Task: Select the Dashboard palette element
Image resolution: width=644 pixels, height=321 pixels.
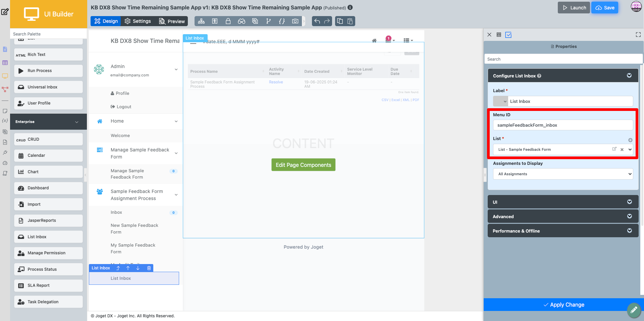Action: [48, 188]
